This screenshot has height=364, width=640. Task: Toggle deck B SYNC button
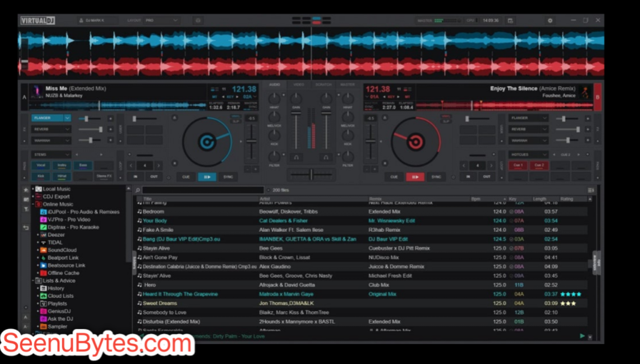(x=436, y=177)
